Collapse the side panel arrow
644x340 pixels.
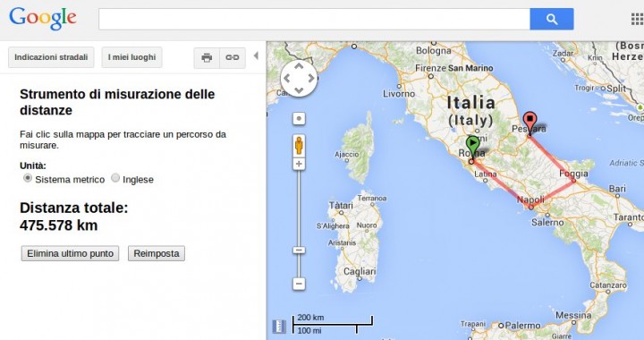256,55
